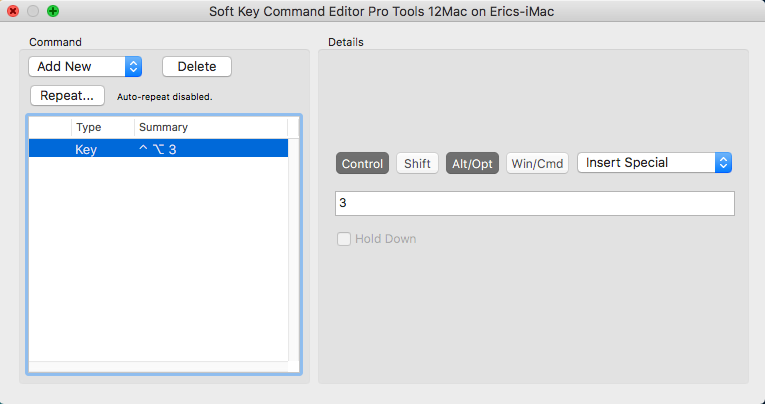765x404 pixels.
Task: Toggle the Alt/Opt modifier off
Action: tap(472, 163)
